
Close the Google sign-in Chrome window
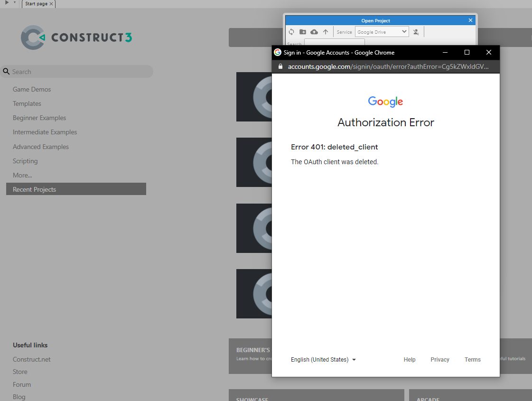[488, 52]
